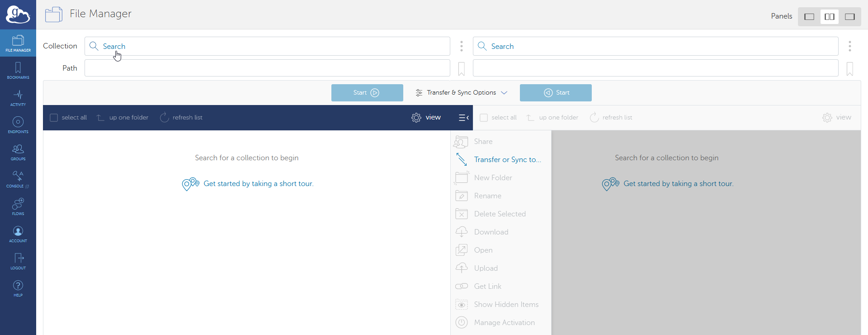
Task: Open the left collection options kebab menu
Action: tap(461, 46)
